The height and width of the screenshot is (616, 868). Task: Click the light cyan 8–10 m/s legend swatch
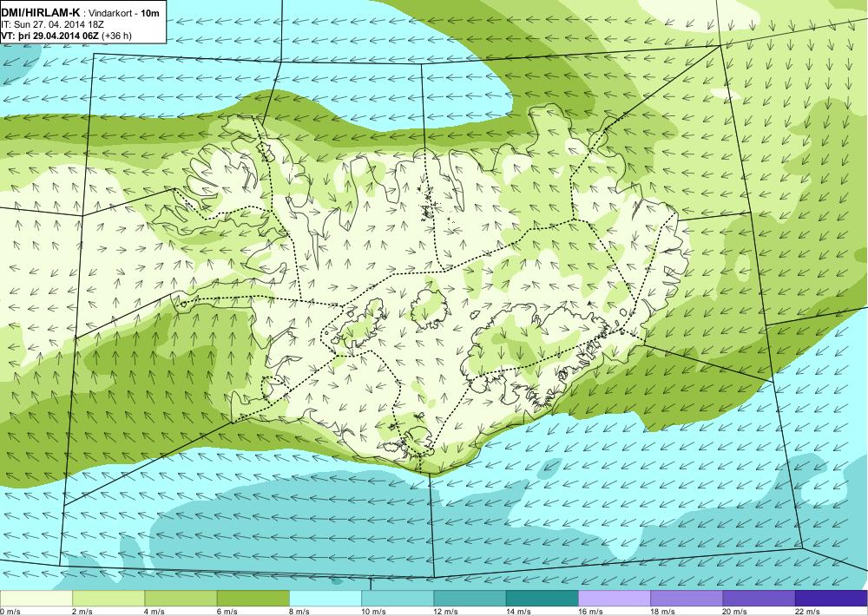click(x=325, y=599)
